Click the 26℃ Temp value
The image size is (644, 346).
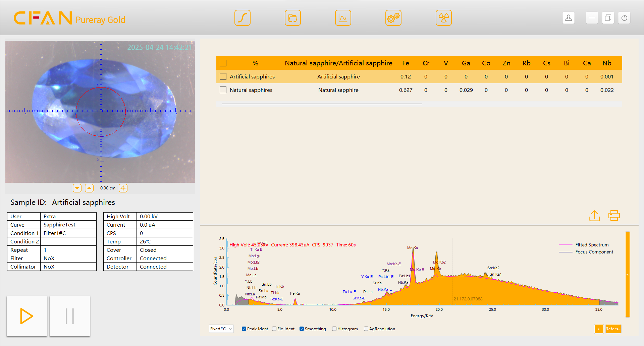[145, 241]
